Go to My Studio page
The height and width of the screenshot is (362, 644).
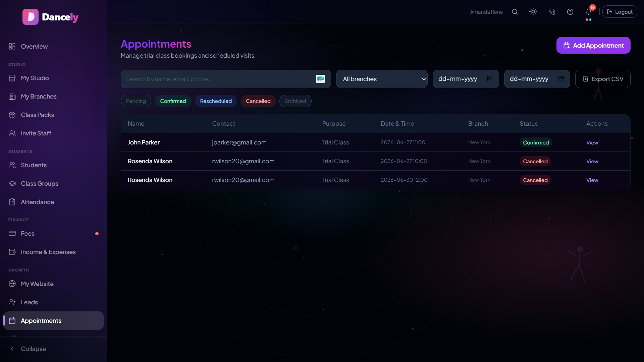click(54, 78)
